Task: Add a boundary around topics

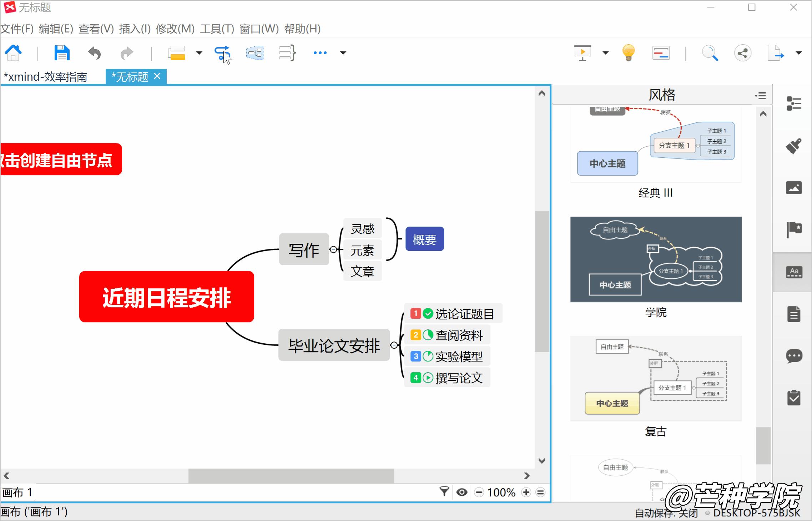Action: pos(255,53)
